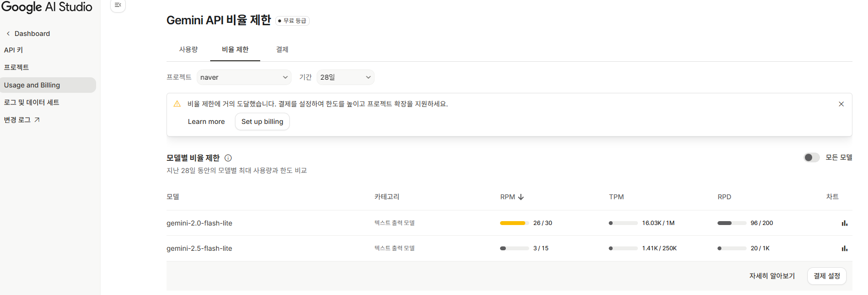Viewport: 868px width, 295px height.
Task: Click the back chevron beside Dashboard
Action: 8,34
